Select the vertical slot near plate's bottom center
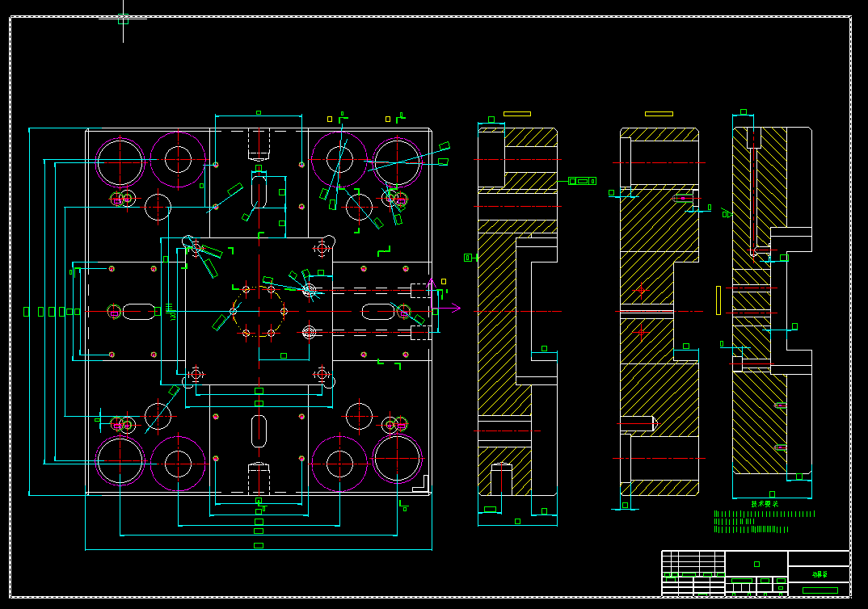The height and width of the screenshot is (609, 868). pyautogui.click(x=259, y=430)
